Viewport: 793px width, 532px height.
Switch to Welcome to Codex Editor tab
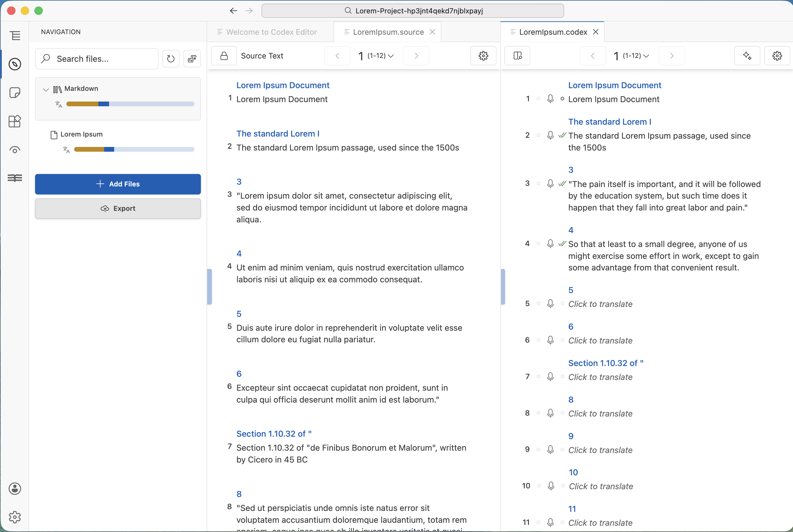click(x=271, y=32)
